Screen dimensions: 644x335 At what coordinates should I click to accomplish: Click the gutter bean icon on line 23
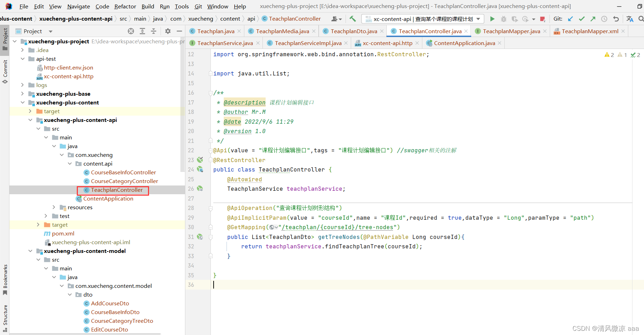pos(200,160)
